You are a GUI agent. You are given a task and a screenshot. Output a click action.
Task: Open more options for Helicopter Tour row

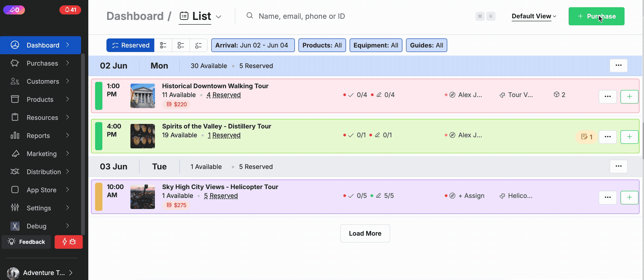[x=608, y=197]
